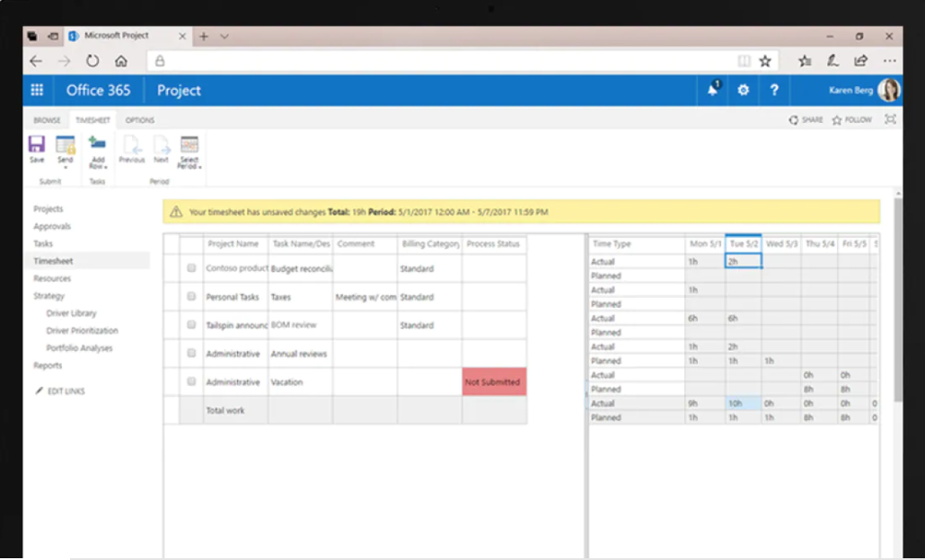This screenshot has width=925, height=560.
Task: Click browser refresh button
Action: (92, 61)
